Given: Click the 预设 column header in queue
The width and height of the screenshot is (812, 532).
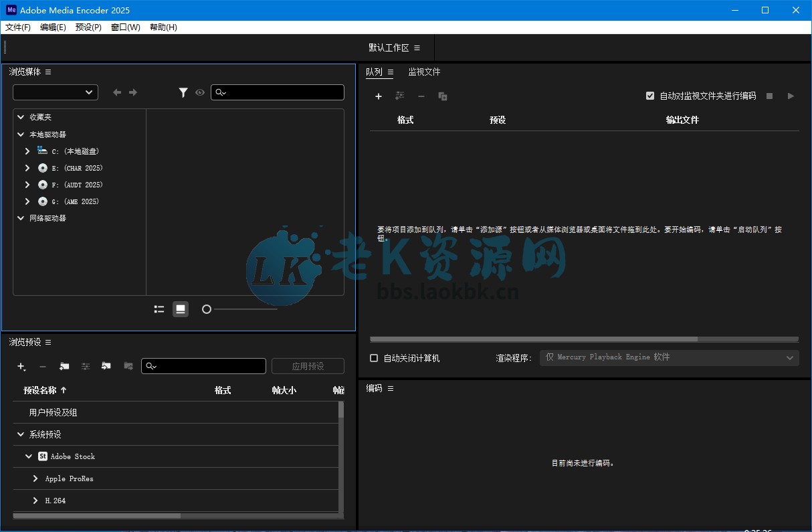Looking at the screenshot, I should (498, 120).
